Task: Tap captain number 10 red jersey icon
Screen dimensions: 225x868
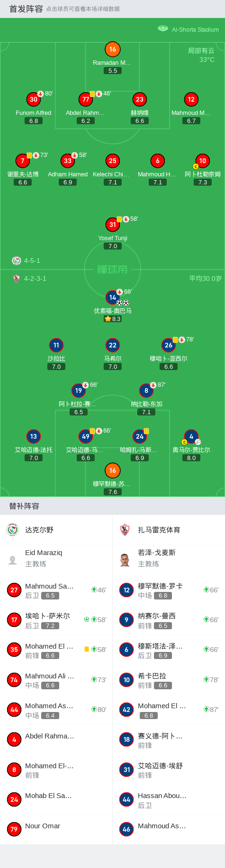Action: [202, 161]
